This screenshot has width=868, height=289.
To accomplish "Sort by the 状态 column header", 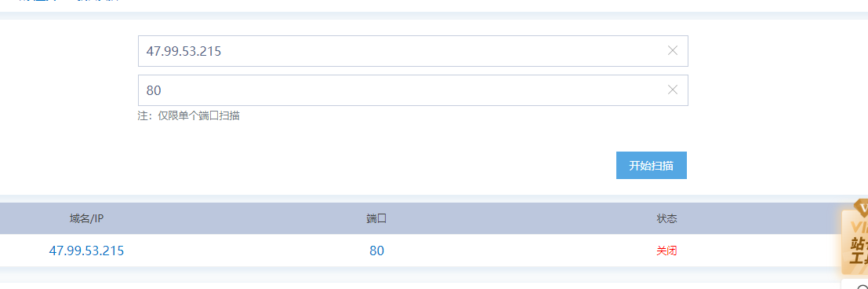I will [x=666, y=218].
